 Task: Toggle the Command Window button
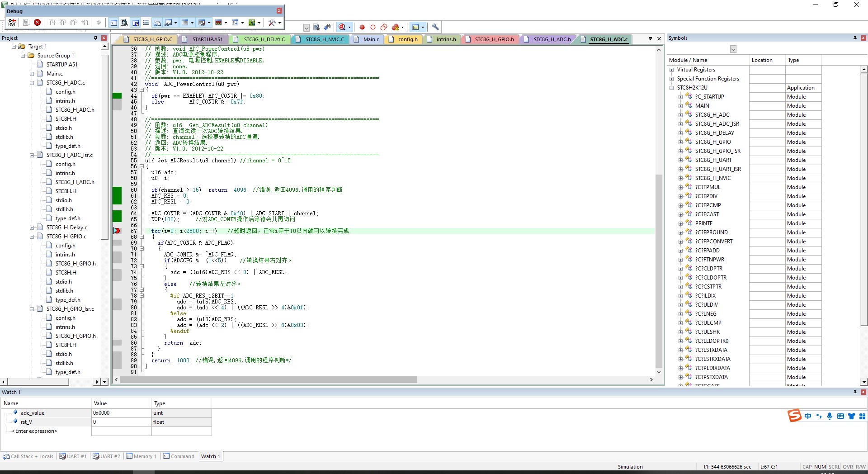[114, 23]
